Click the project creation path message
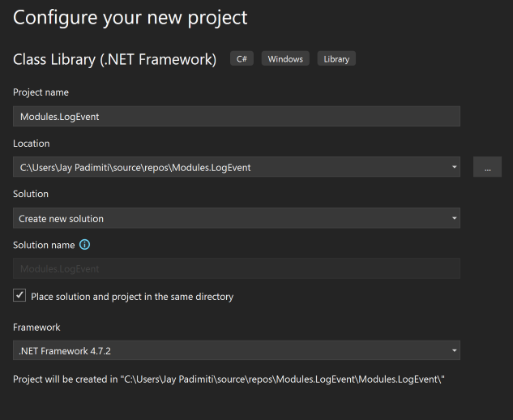Viewport: 513px width, 420px height. 229,379
